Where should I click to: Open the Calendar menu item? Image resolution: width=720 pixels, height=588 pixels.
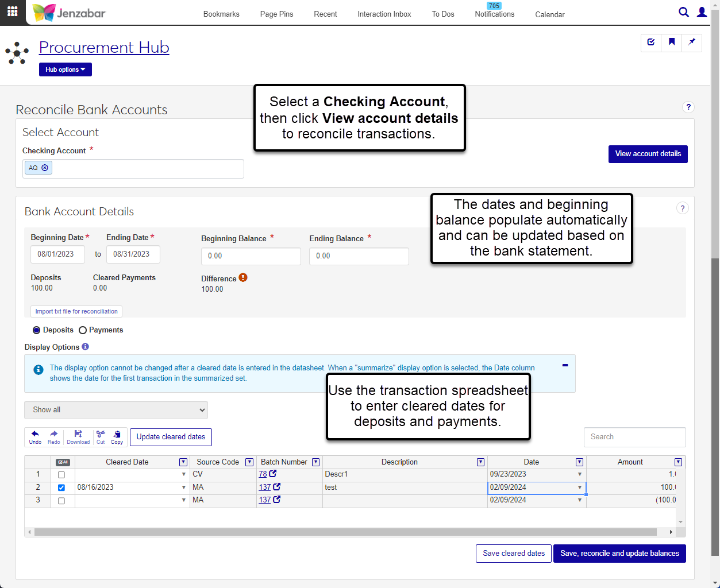tap(550, 14)
